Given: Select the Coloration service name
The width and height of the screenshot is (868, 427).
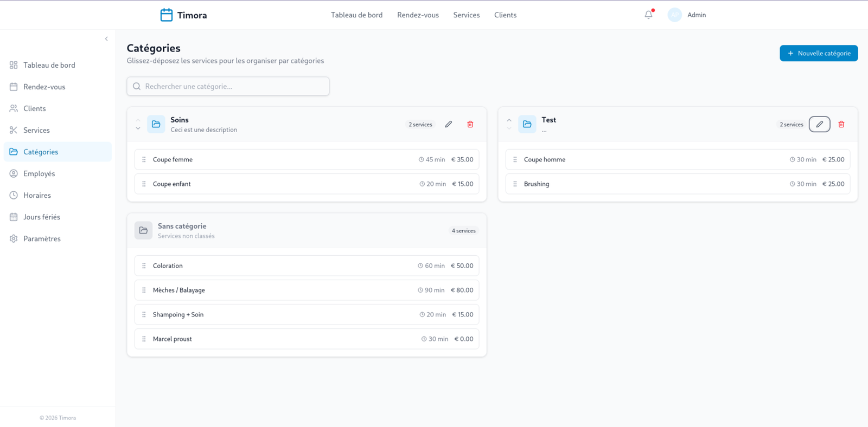Looking at the screenshot, I should pos(168,266).
